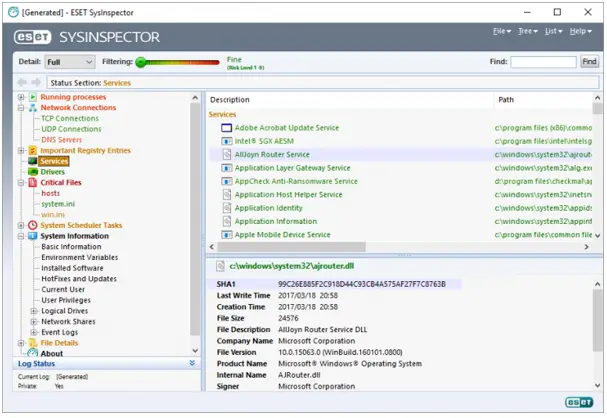Viewport: 607px width, 418px height.
Task: Click the Drivers node icon
Action: [x=33, y=172]
